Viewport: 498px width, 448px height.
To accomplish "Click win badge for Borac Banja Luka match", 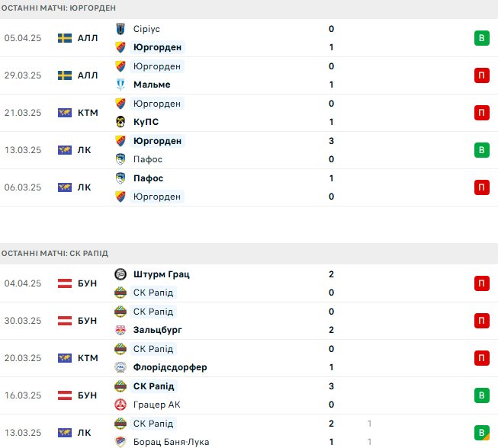I will (482, 433).
